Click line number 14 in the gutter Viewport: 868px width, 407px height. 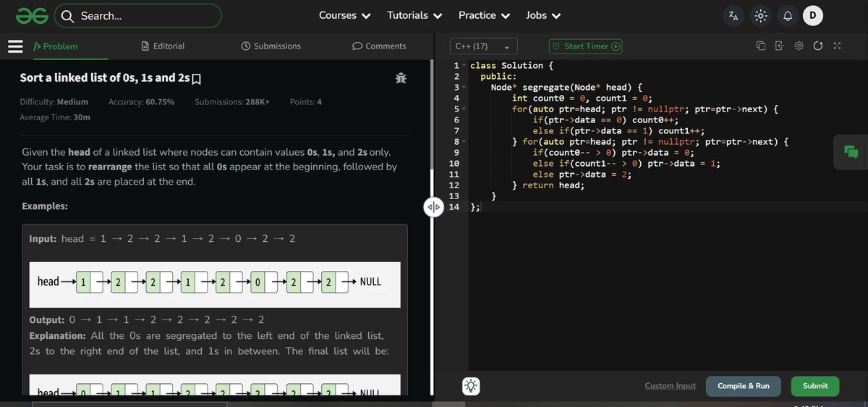click(x=454, y=207)
